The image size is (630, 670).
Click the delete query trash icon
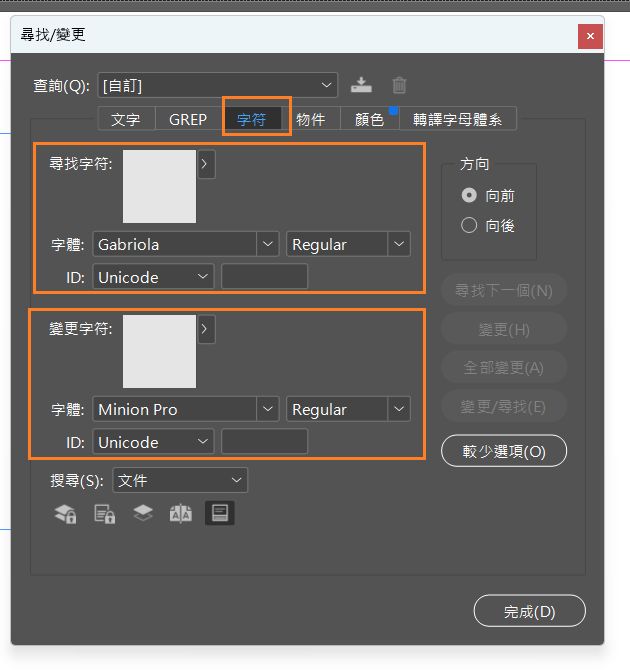coord(399,85)
